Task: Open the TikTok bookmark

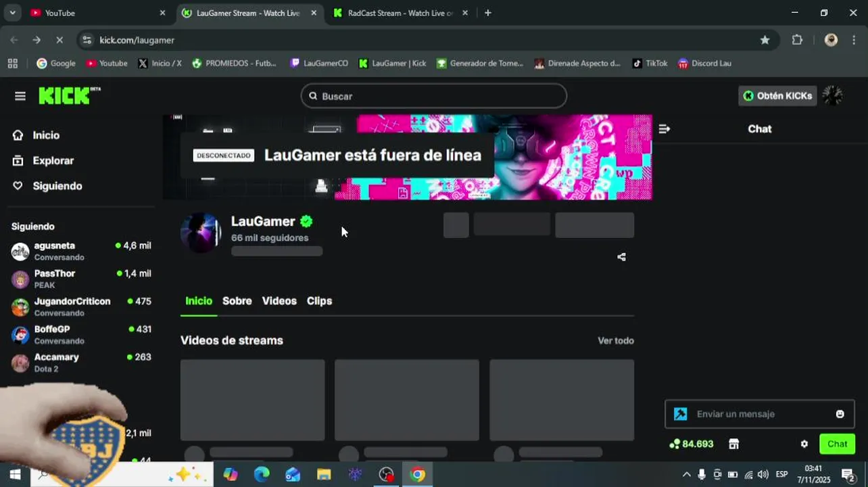Action: (650, 63)
